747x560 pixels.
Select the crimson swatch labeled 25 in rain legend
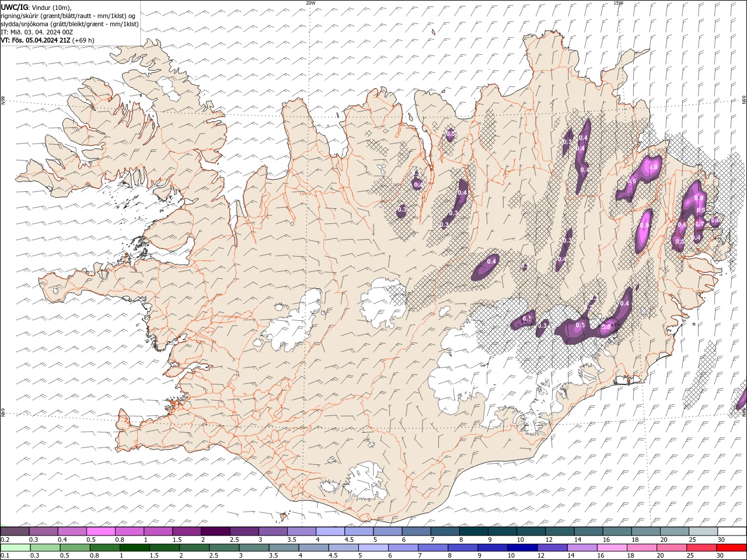click(701, 548)
